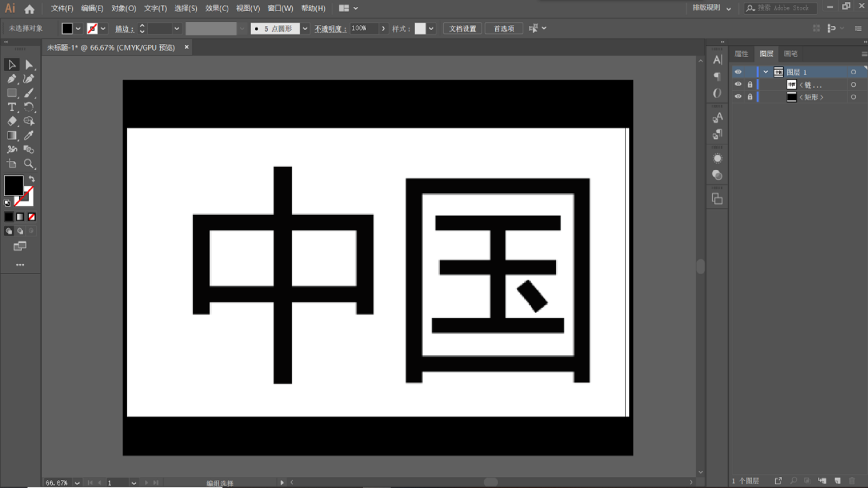Collapse 图层 1 layer tree
This screenshot has width=868, height=488.
click(765, 72)
